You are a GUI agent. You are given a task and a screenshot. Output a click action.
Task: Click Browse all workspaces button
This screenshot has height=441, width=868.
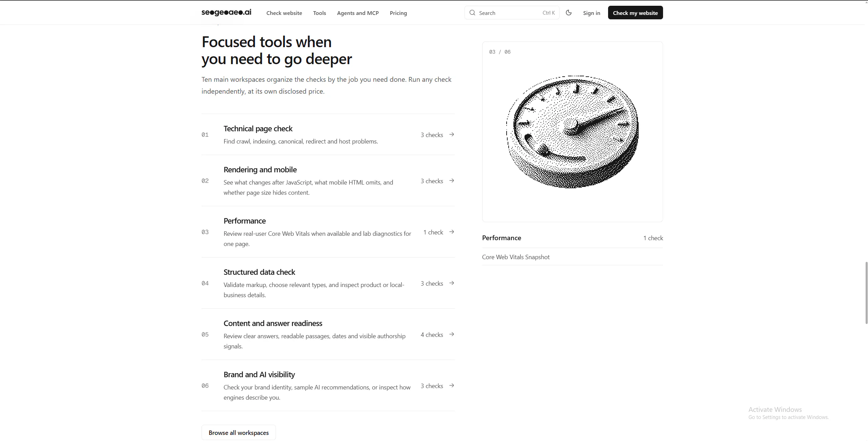pos(239,433)
